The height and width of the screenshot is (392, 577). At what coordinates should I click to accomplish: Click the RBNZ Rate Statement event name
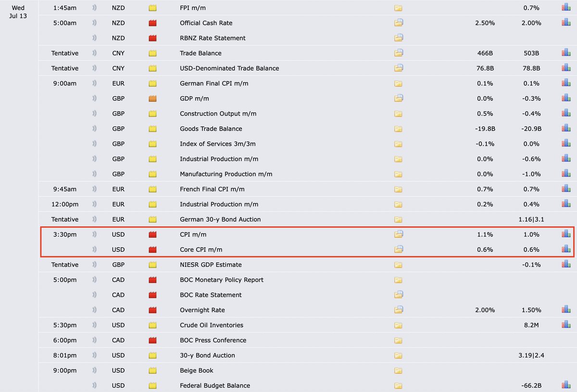click(x=213, y=38)
